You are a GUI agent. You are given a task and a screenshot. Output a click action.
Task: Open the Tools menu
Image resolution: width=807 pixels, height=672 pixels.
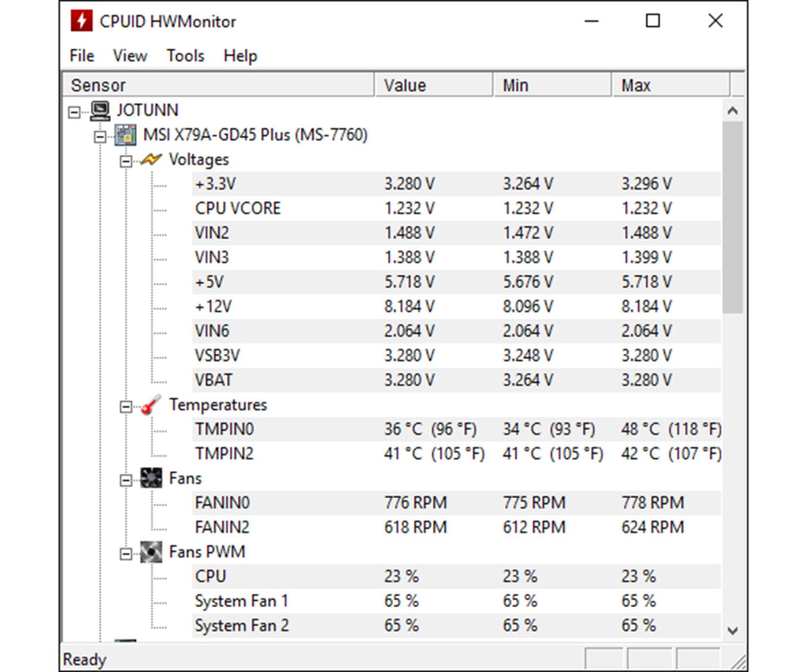[185, 55]
